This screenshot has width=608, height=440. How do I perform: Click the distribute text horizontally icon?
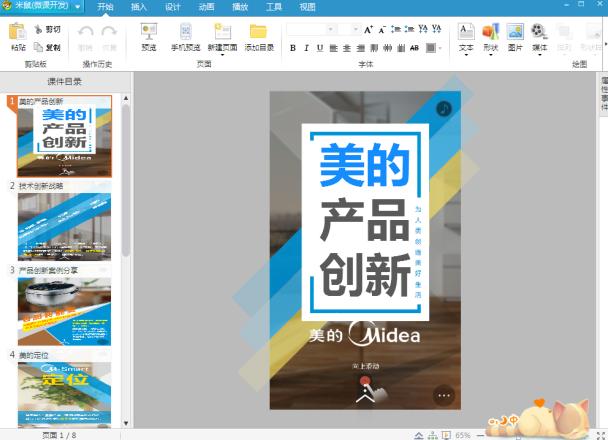pyautogui.click(x=387, y=48)
